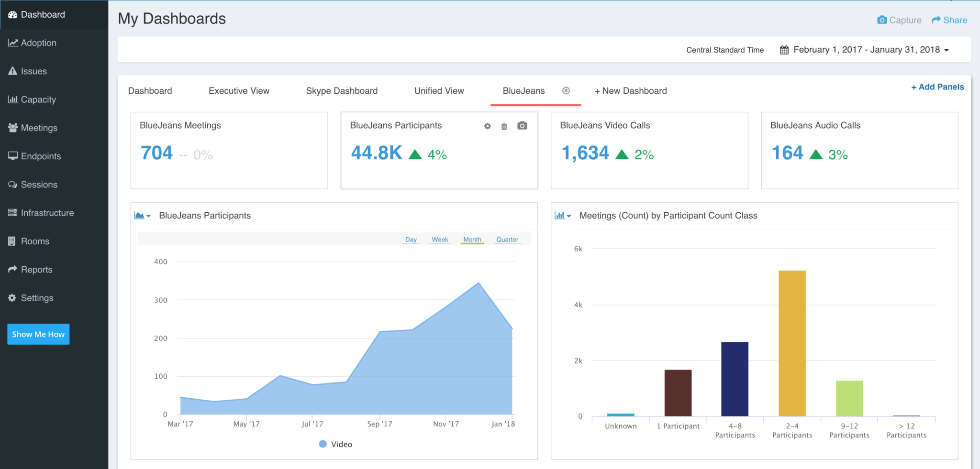Open Capacity in the sidebar menu

coord(54,99)
